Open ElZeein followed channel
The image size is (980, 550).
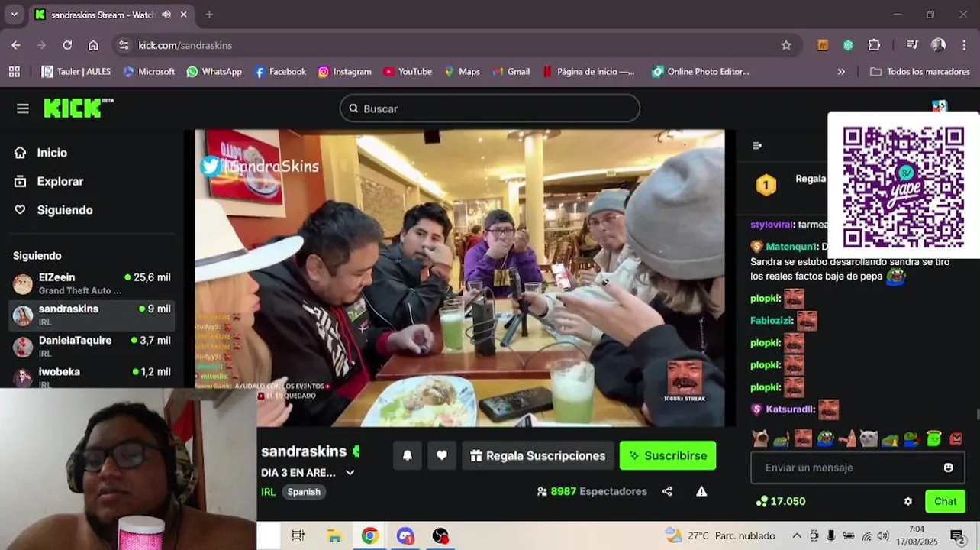(92, 283)
